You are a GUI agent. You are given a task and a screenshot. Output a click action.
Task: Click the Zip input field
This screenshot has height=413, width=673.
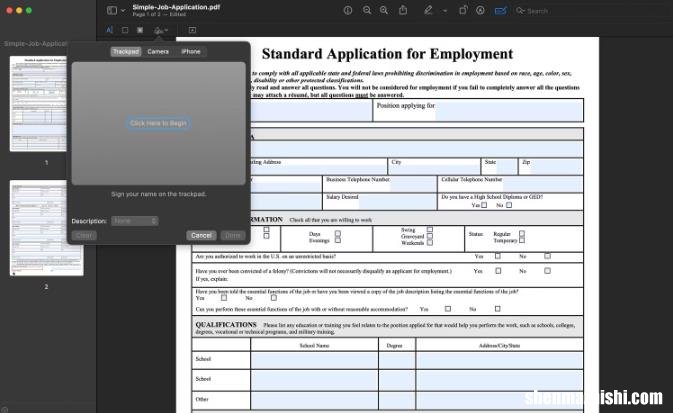(x=557, y=167)
